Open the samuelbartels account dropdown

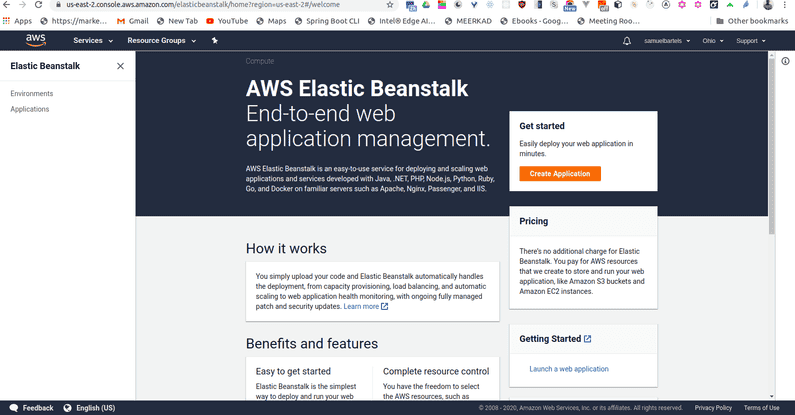point(667,41)
